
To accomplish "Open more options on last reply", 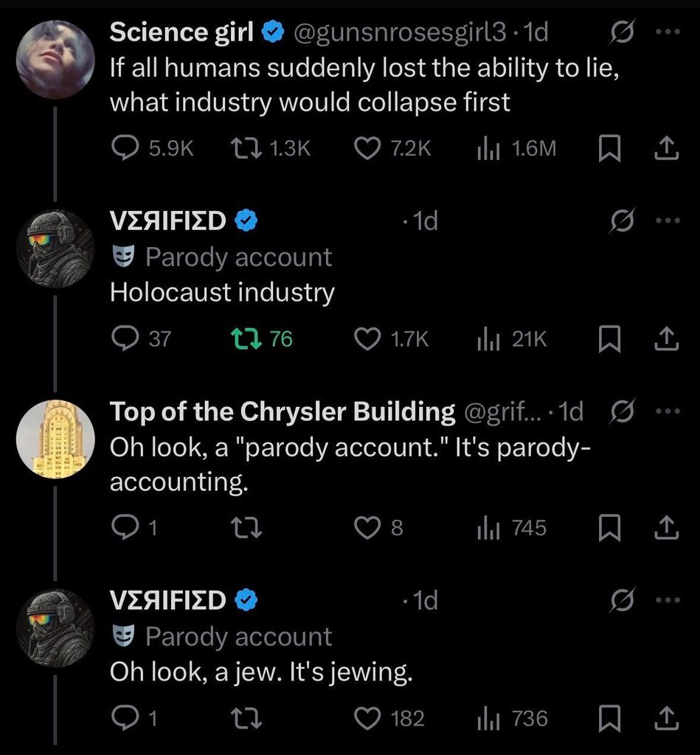I will click(666, 600).
